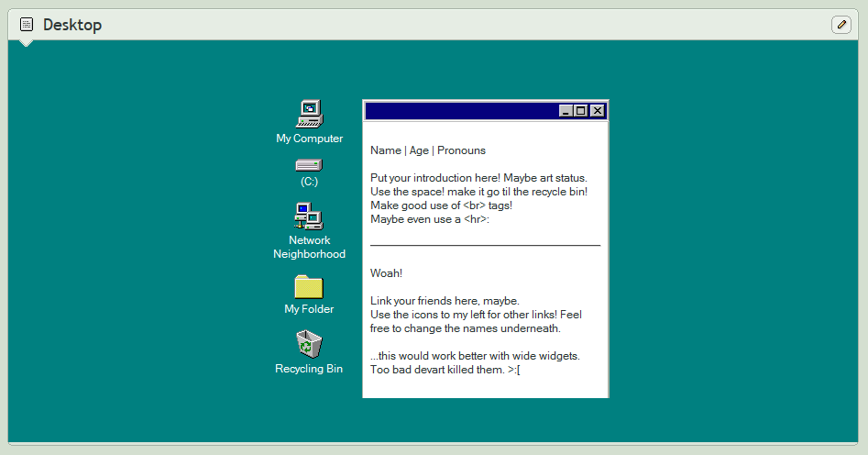Open the yellow My Folder icon
The height and width of the screenshot is (455, 868).
click(309, 287)
